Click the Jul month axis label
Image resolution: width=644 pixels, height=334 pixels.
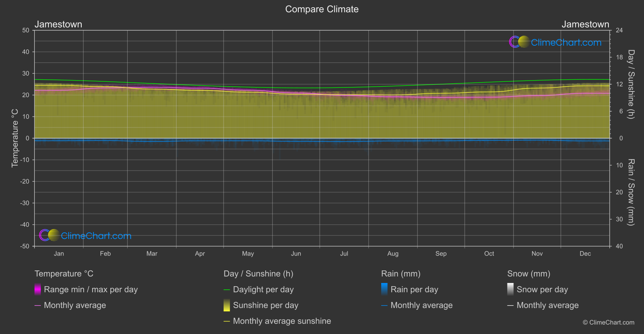pyautogui.click(x=344, y=254)
